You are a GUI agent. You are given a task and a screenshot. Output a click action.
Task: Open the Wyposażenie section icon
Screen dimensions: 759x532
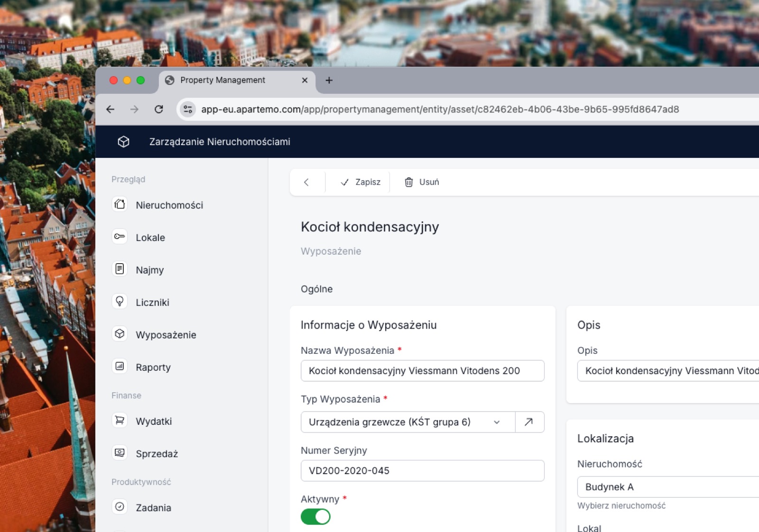120,334
